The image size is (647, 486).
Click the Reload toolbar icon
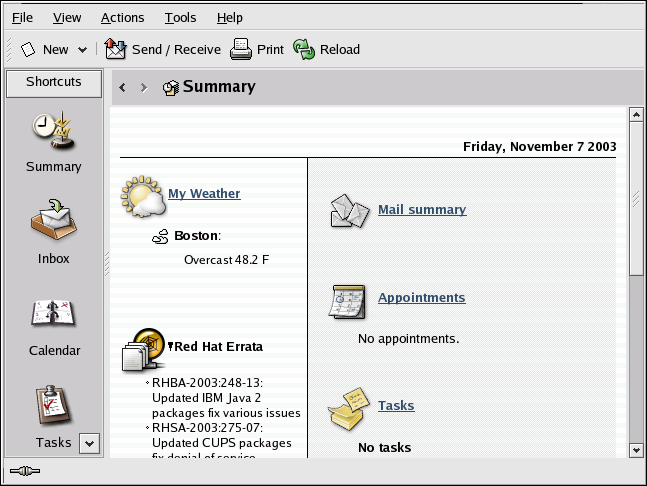[x=304, y=49]
